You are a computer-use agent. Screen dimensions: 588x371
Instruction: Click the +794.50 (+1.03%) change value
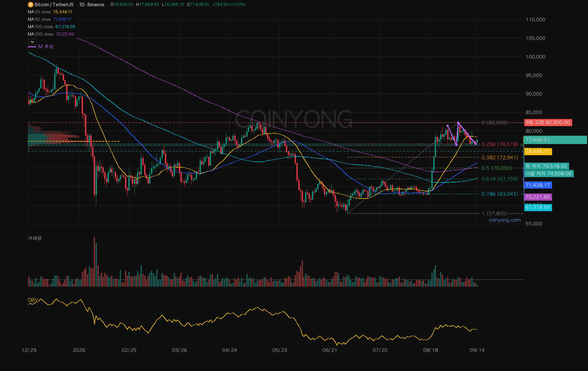coord(229,5)
